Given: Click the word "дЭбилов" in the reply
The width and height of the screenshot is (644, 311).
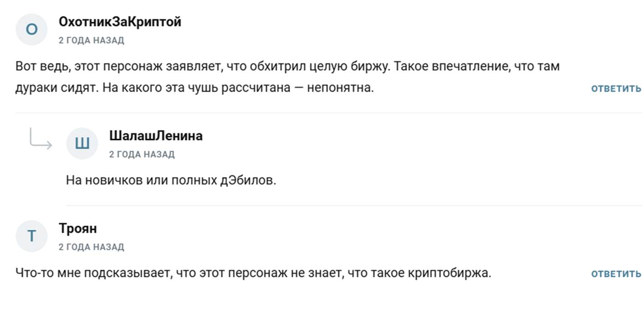Looking at the screenshot, I should pyautogui.click(x=254, y=180).
